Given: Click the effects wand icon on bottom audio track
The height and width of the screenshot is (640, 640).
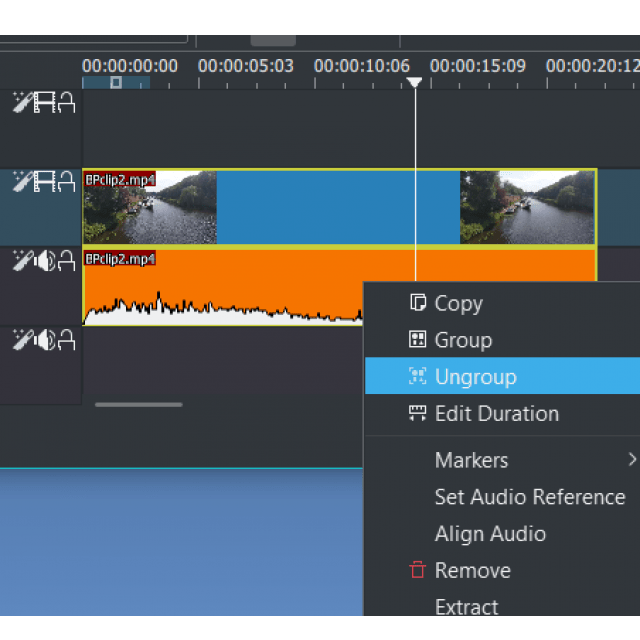Looking at the screenshot, I should tap(22, 340).
